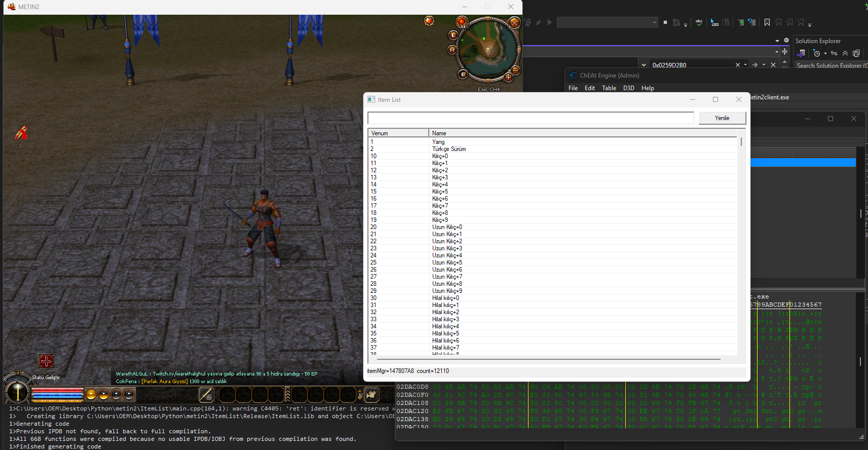Click the Parlak Aura Giysisi chat item link
Screen dimensions: 868x450
pyautogui.click(x=165, y=382)
